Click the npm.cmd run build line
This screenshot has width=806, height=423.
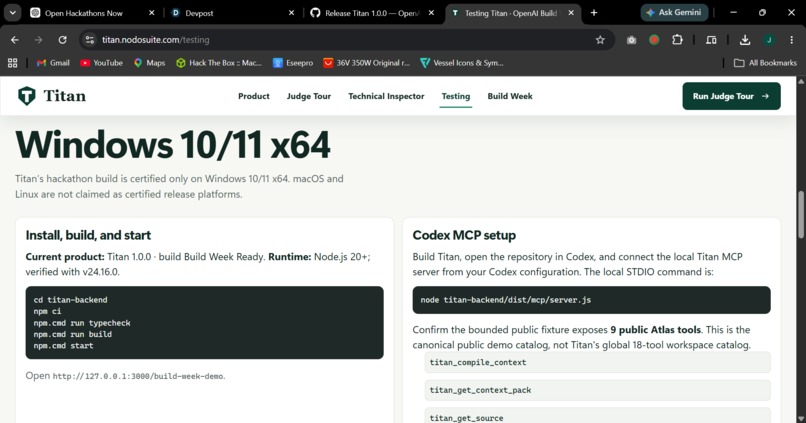point(72,334)
